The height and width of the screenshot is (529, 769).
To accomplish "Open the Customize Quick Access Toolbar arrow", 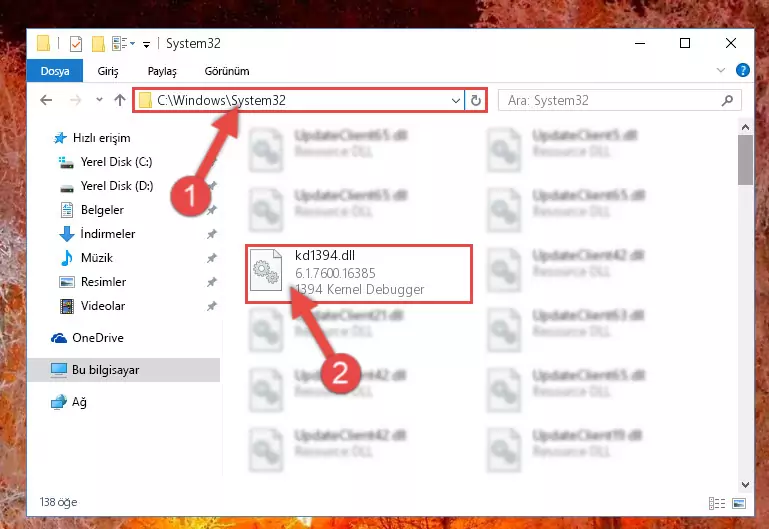I will pos(146,44).
